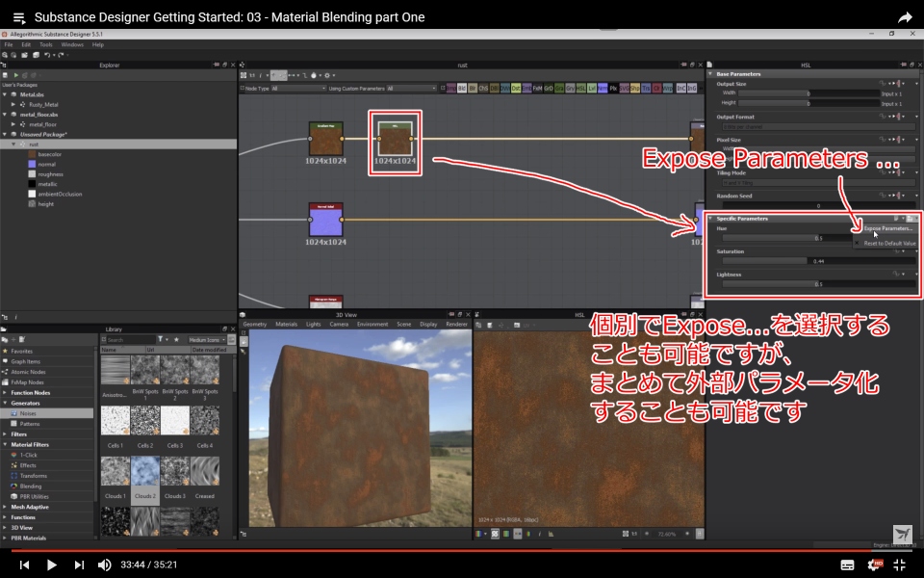Screen dimensions: 924x578
Task: Select the highlighted HSL node
Action: (x=395, y=139)
